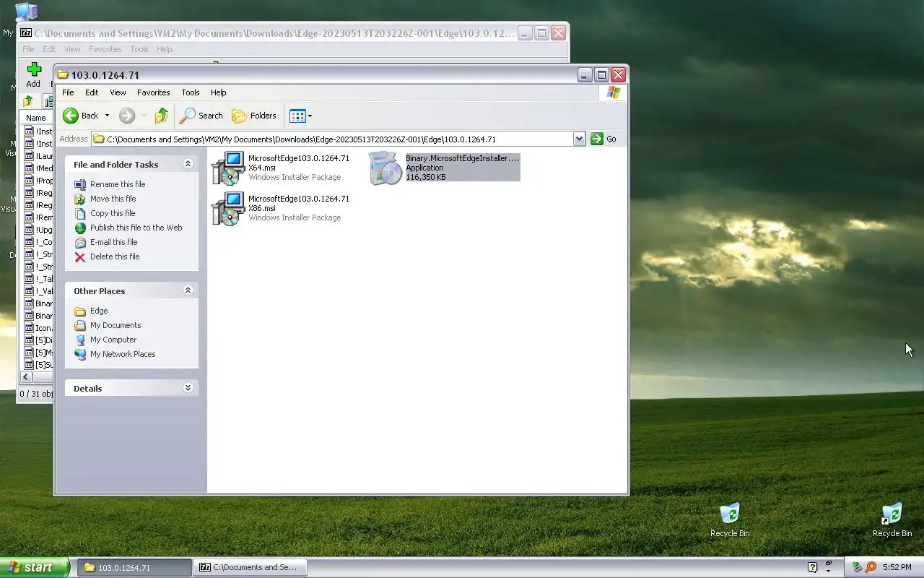Click the Move this file icon
Screen dimensions: 924x578
[x=80, y=199]
